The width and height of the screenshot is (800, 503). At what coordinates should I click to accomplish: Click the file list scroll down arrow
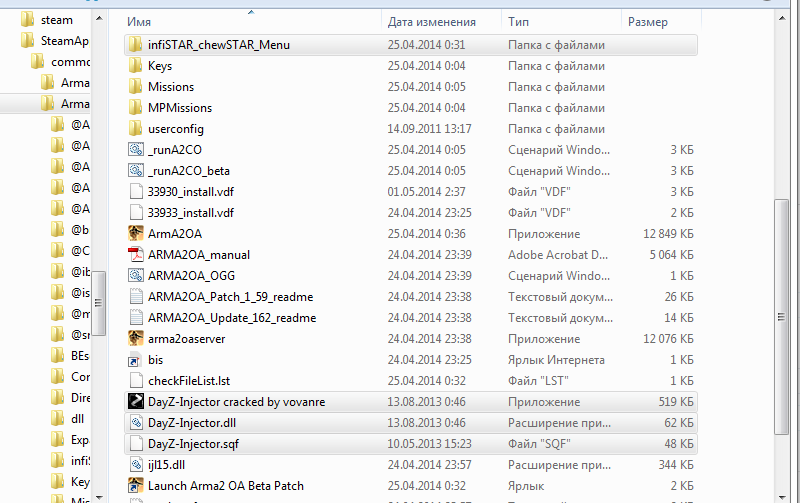click(782, 497)
